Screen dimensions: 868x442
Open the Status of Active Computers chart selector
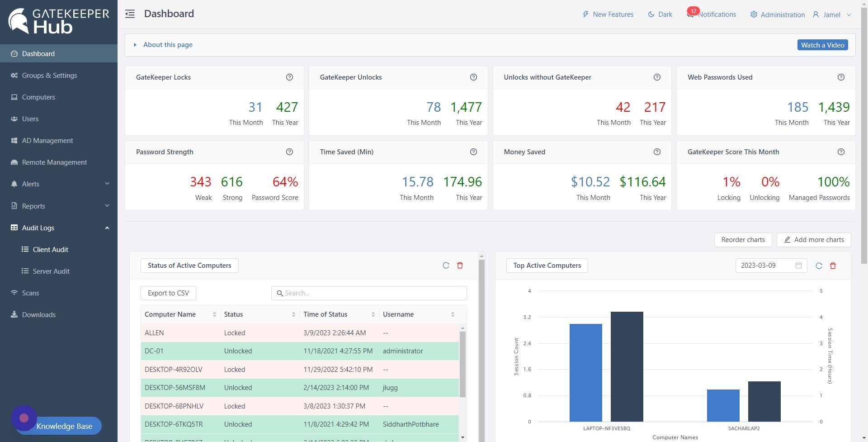click(189, 266)
